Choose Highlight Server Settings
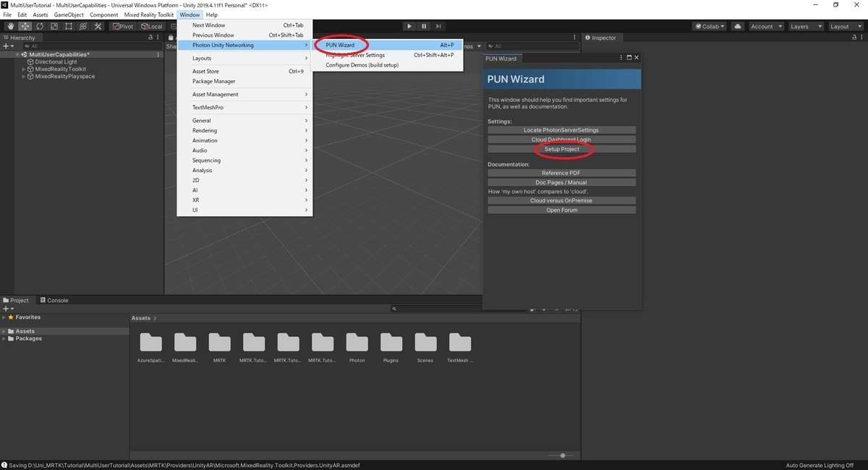868x470 pixels. coord(387,55)
